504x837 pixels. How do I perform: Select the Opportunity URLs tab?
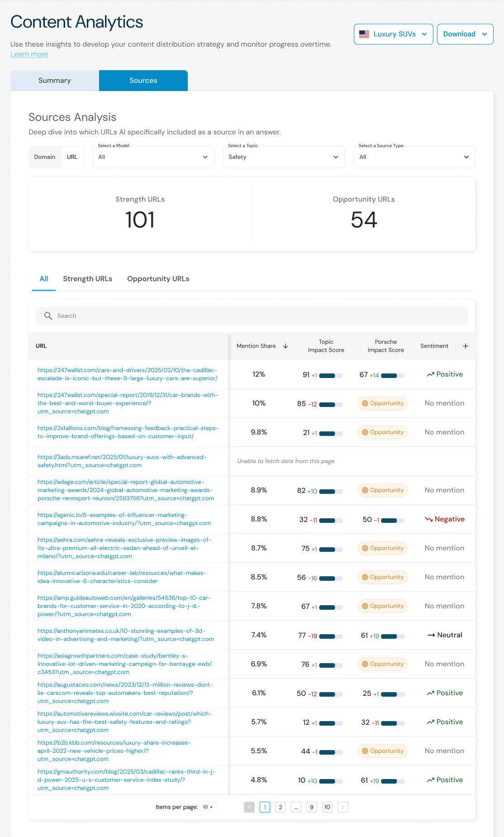pos(158,279)
